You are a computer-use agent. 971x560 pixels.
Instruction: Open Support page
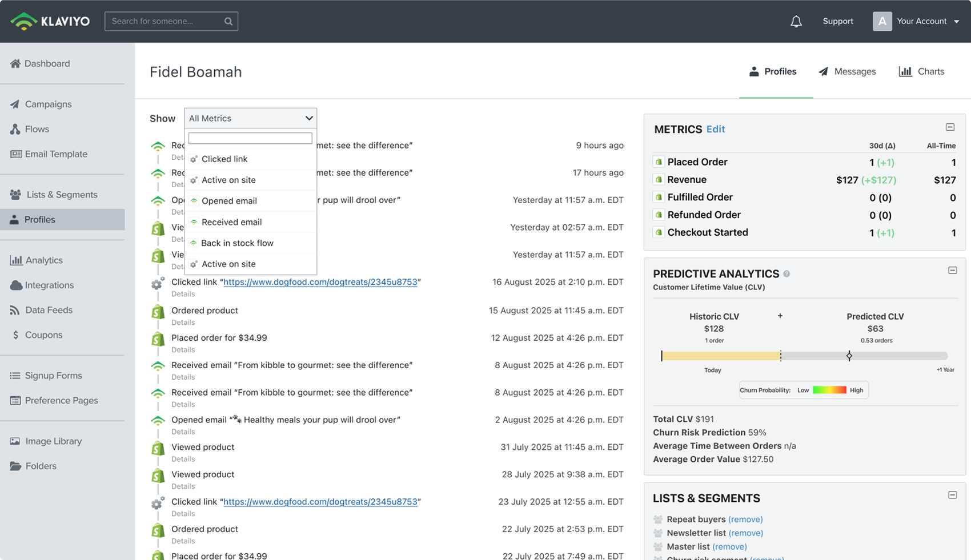[838, 21]
